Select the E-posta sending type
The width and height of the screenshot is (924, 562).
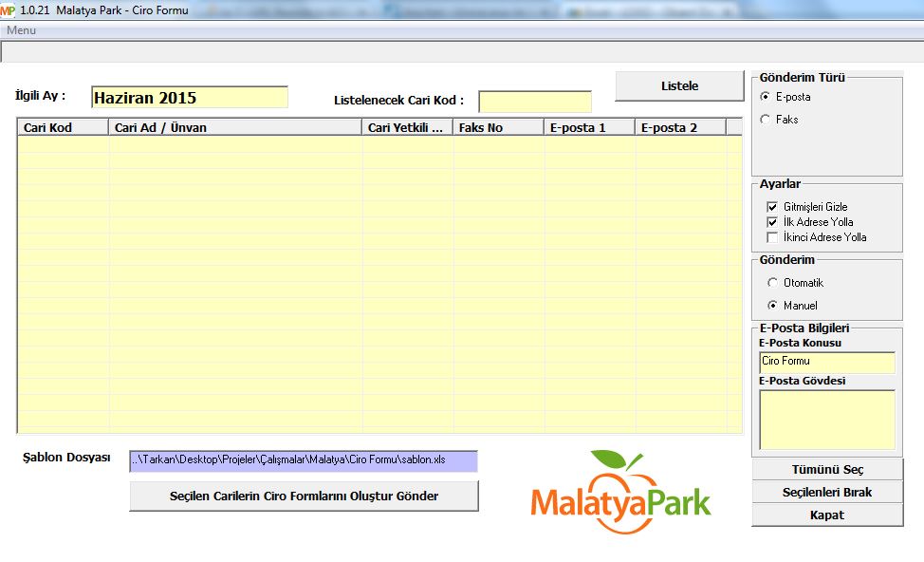coord(766,97)
